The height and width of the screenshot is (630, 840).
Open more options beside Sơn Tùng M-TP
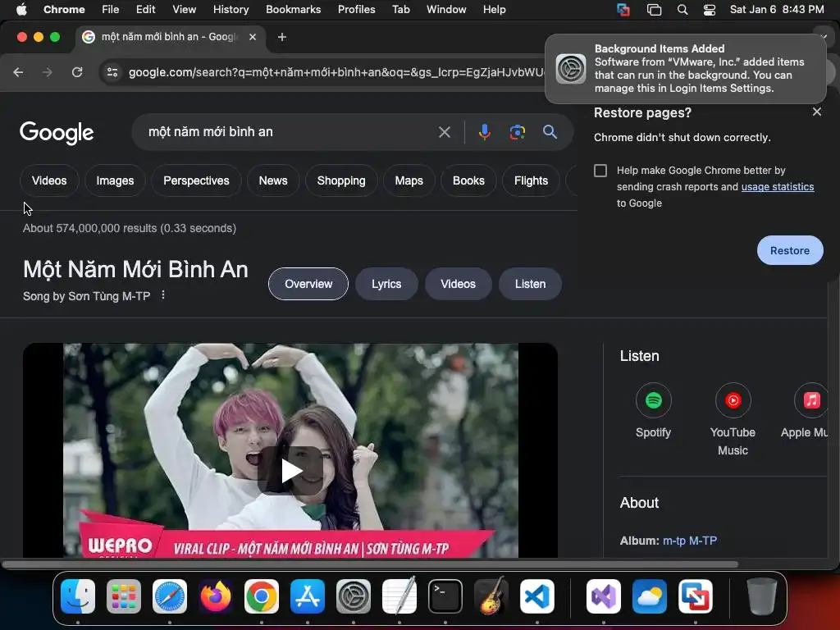[x=163, y=295]
